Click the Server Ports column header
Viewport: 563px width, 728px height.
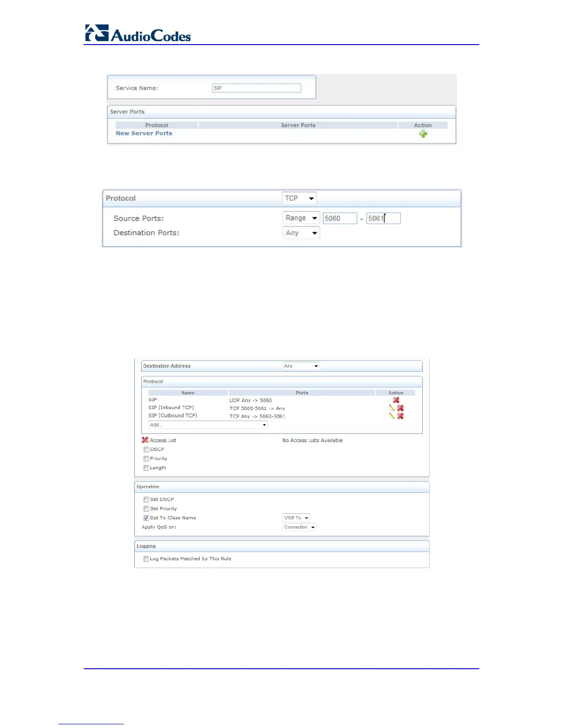point(298,125)
